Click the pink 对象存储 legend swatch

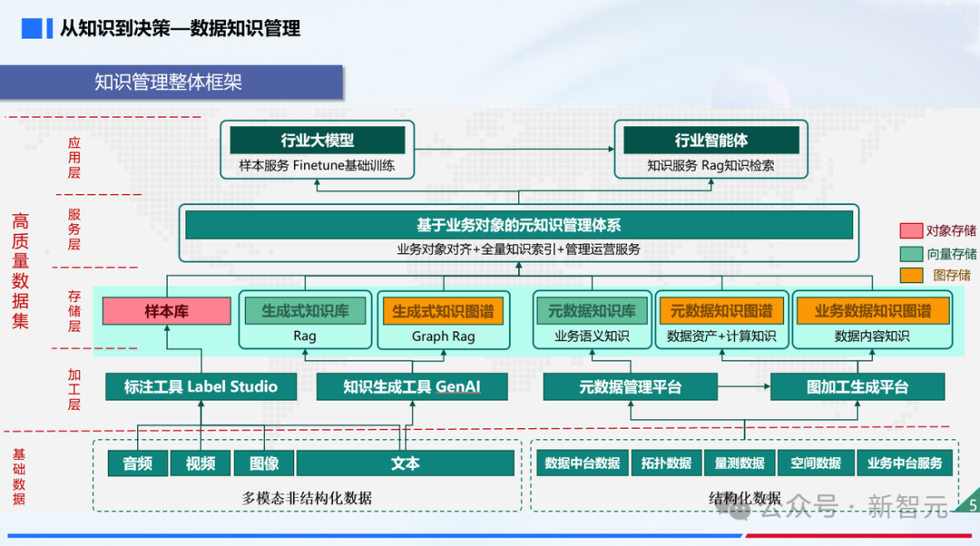[x=913, y=230]
